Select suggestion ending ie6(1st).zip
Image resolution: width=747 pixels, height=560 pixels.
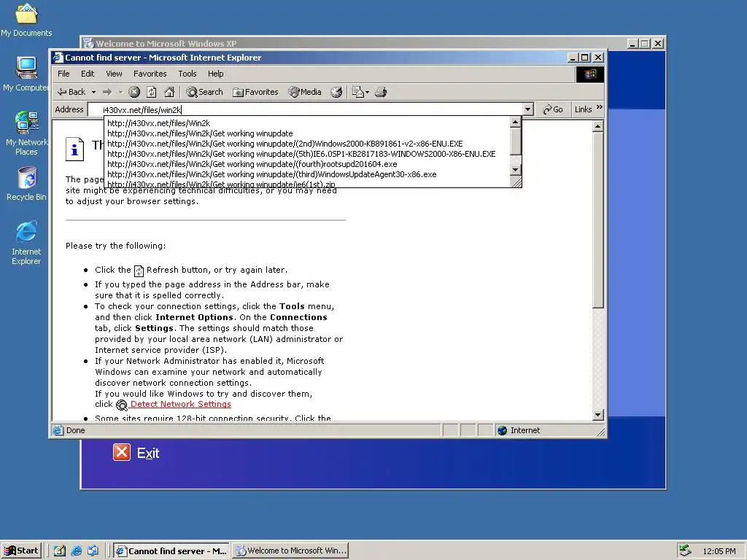(x=307, y=184)
